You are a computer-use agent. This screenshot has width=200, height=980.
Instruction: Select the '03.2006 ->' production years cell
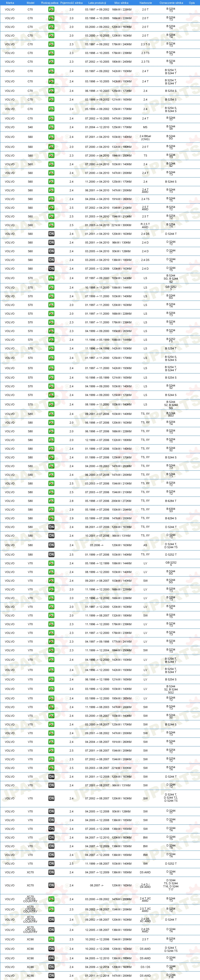97,545
